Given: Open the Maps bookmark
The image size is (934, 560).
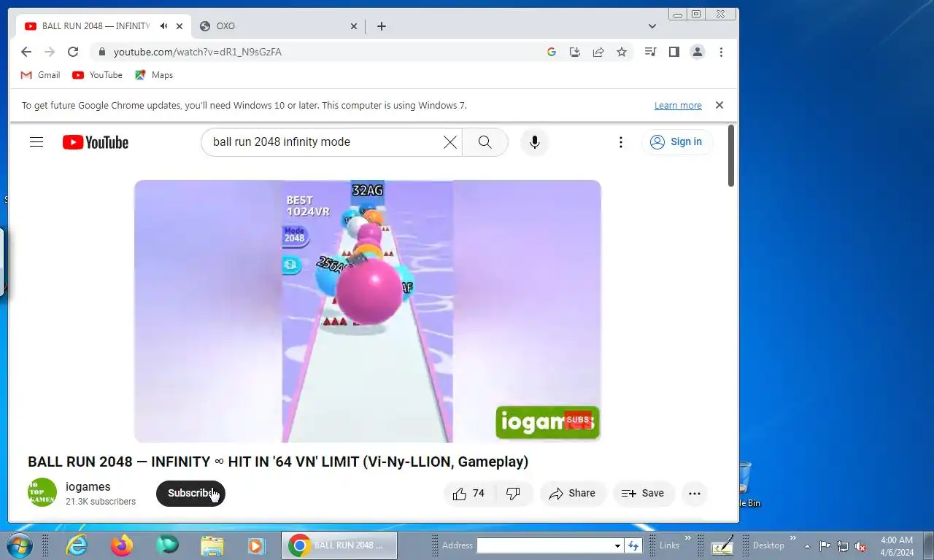Looking at the screenshot, I should point(154,75).
